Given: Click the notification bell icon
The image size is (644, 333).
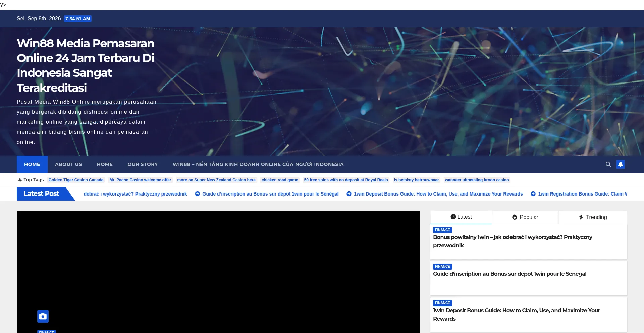Looking at the screenshot, I should (621, 164).
